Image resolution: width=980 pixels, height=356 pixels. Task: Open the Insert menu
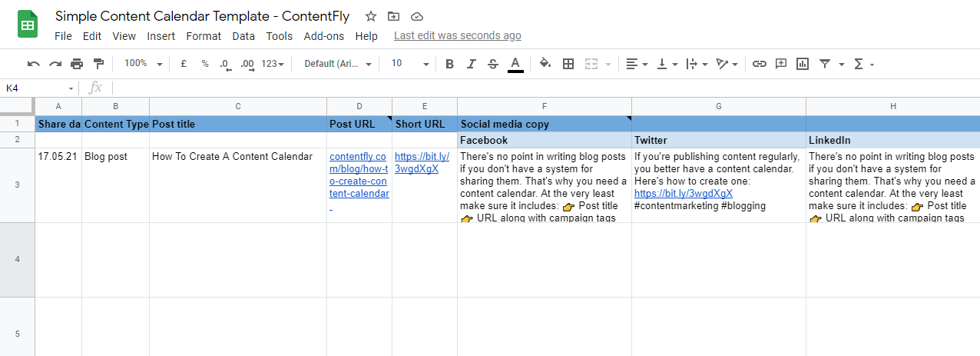click(161, 36)
